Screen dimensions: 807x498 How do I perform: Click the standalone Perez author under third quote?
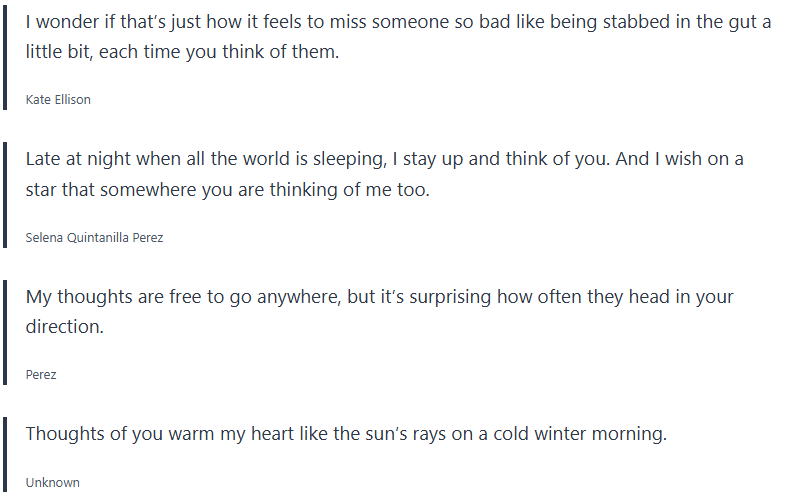41,375
